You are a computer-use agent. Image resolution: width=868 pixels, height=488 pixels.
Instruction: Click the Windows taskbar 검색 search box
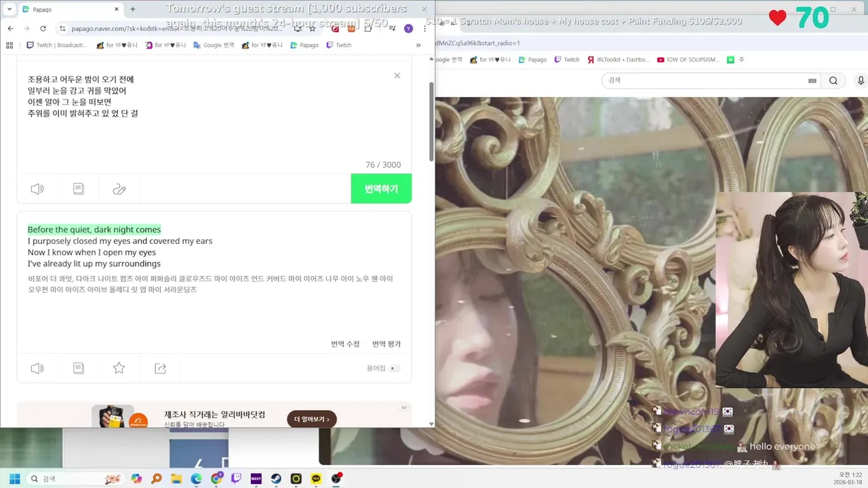tap(75, 479)
